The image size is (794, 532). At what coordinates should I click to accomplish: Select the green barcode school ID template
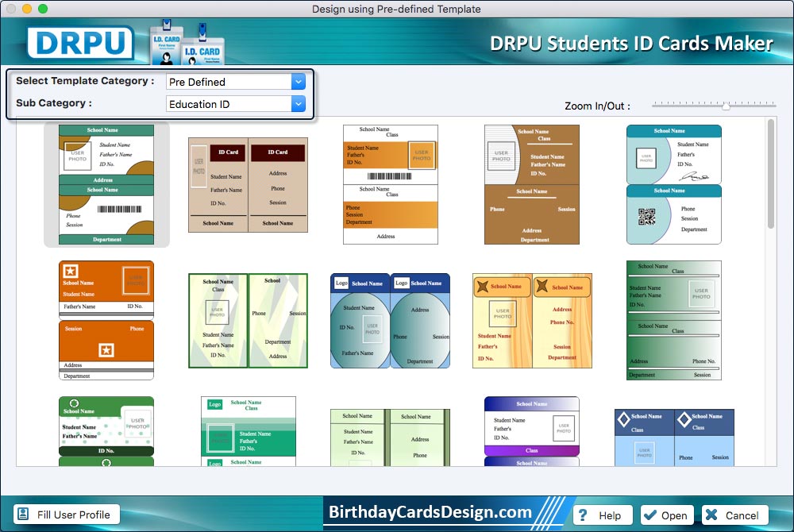pos(106,185)
